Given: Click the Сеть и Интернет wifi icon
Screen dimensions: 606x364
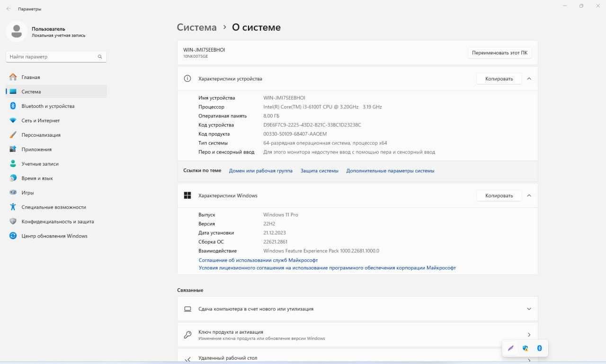Looking at the screenshot, I should tap(13, 121).
